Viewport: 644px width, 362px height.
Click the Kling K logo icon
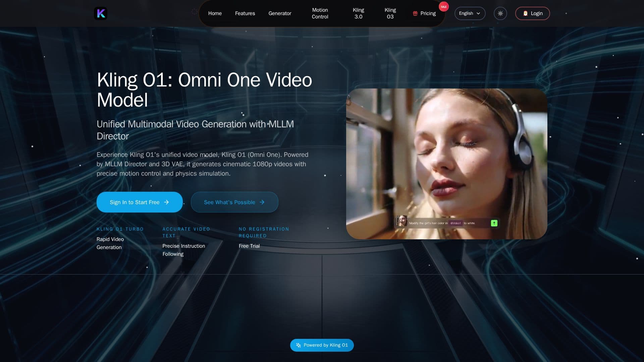(101, 13)
